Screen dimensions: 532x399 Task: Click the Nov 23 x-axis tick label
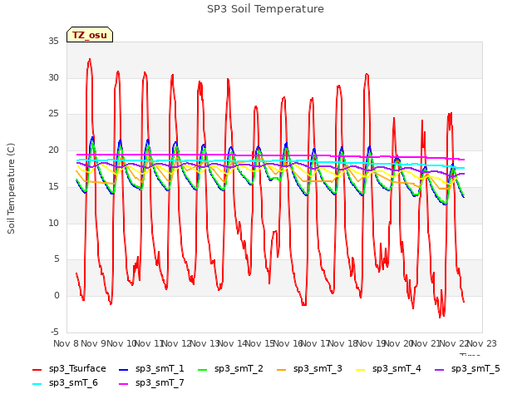click(x=482, y=343)
